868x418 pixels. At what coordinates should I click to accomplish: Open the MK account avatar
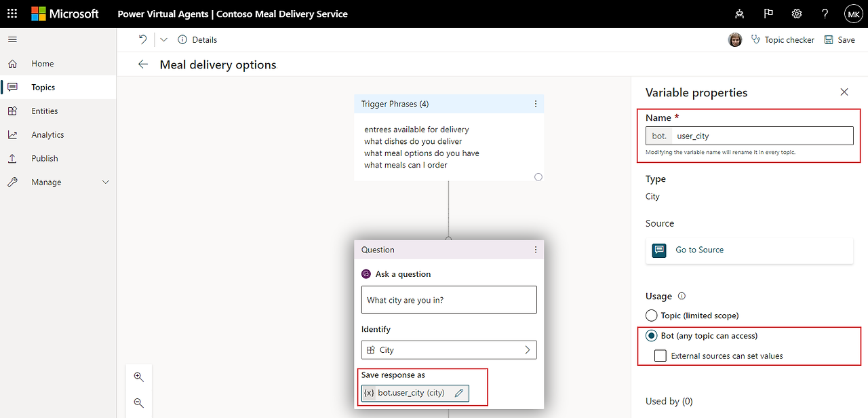[x=853, y=14]
